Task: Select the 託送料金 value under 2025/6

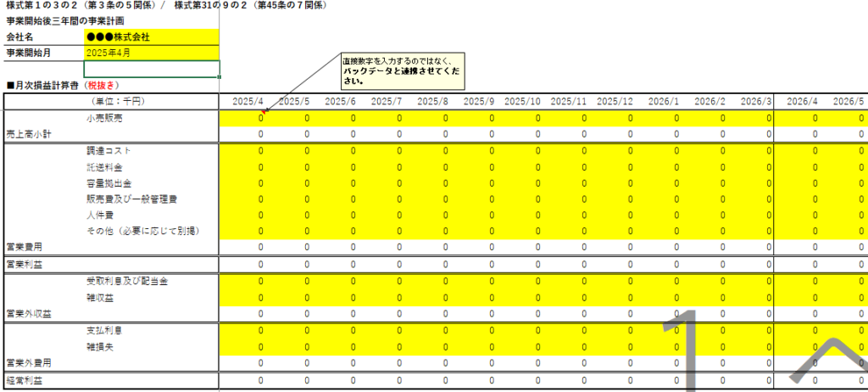Action: pos(340,167)
